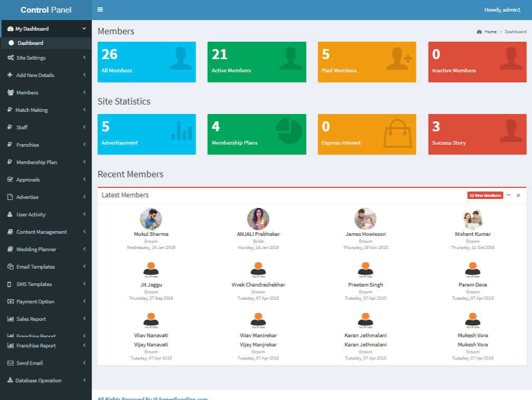The height and width of the screenshot is (400, 532).
Task: Open the Match Making menu item
Action: 46,110
